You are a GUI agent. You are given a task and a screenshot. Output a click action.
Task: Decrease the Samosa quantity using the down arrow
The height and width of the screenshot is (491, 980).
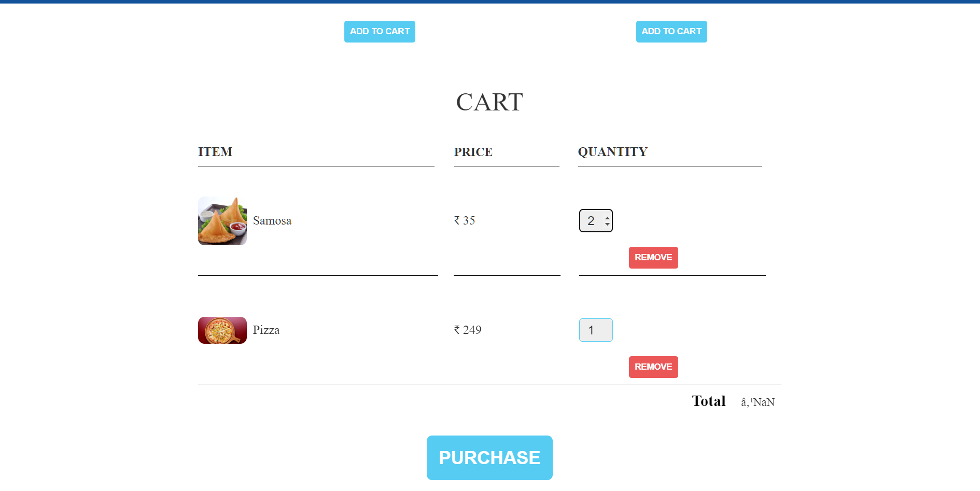(607, 224)
